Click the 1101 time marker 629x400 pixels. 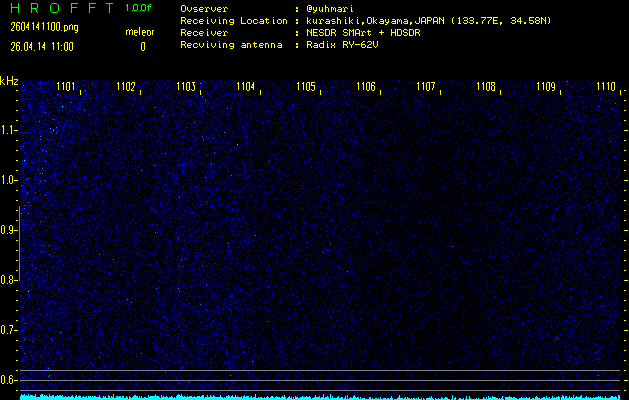click(x=66, y=87)
